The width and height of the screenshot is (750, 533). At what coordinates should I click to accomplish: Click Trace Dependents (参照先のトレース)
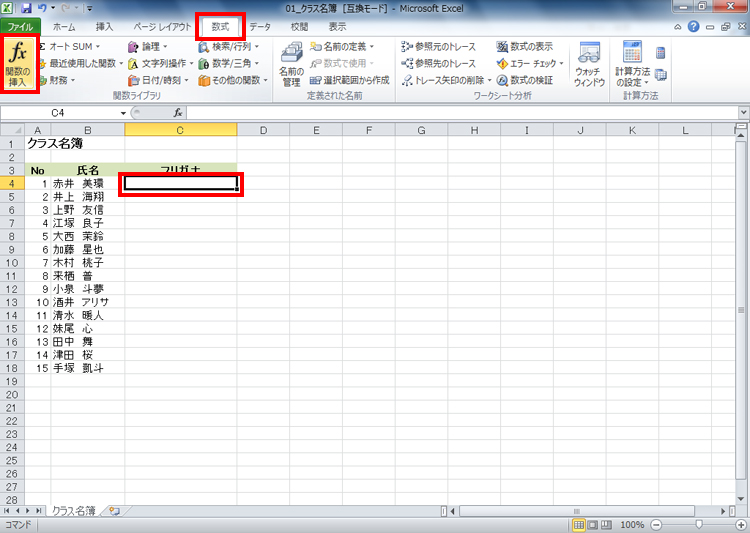[439, 63]
